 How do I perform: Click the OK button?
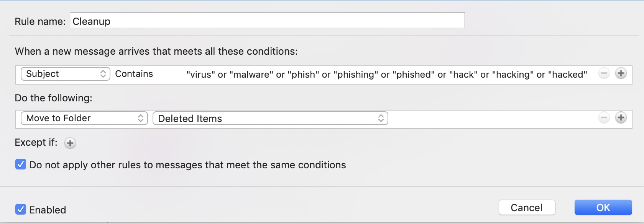click(603, 207)
